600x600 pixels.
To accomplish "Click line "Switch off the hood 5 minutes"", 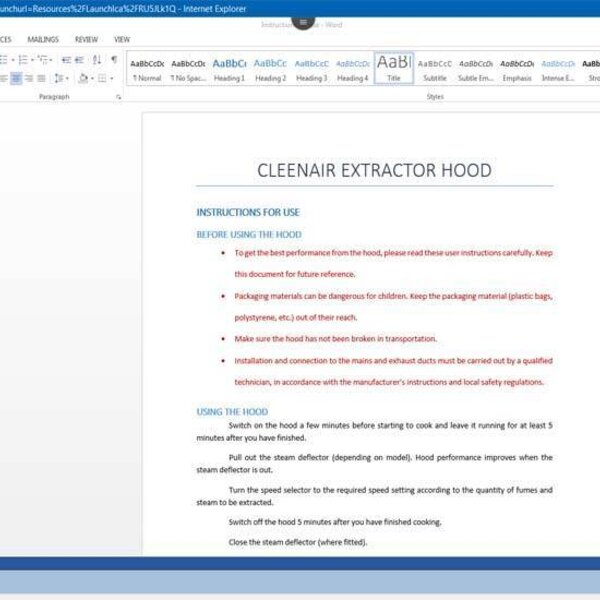I will pos(335,522).
